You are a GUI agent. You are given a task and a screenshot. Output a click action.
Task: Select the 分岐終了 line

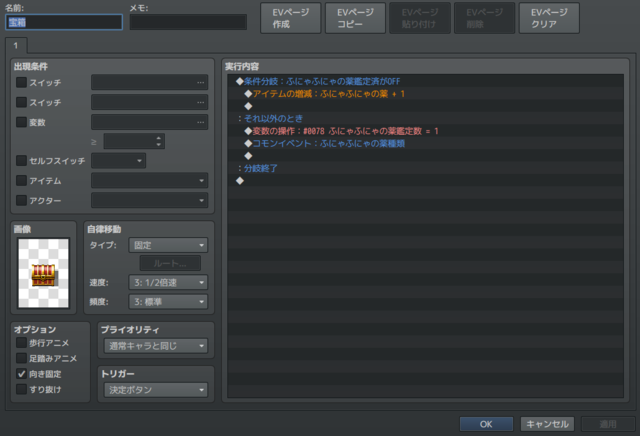(425, 168)
